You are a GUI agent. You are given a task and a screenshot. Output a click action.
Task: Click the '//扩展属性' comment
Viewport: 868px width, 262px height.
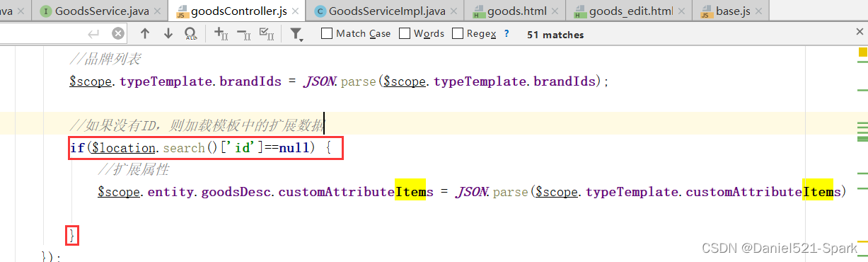133,170
